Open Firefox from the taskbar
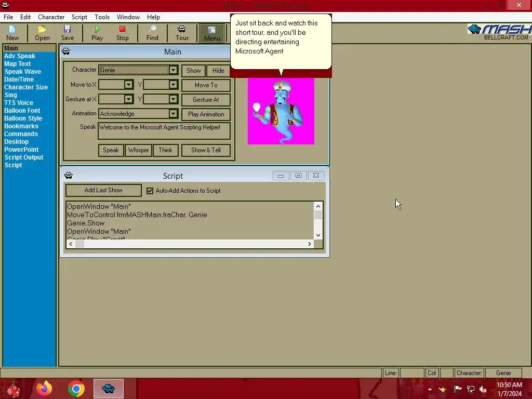The height and width of the screenshot is (399, 532). (x=45, y=389)
